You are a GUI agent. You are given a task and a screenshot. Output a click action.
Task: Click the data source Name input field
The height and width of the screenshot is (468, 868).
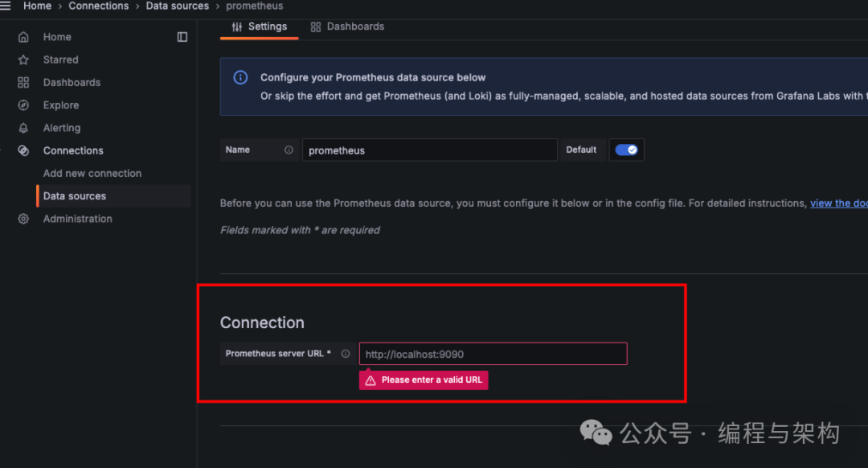429,150
